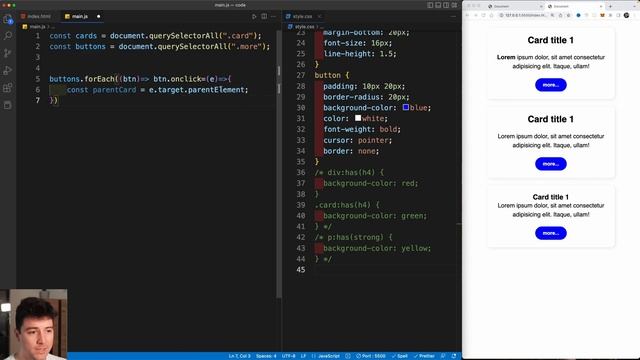Click the bold "Lorem" word in first card
The height and width of the screenshot is (360, 640).
[x=506, y=57]
